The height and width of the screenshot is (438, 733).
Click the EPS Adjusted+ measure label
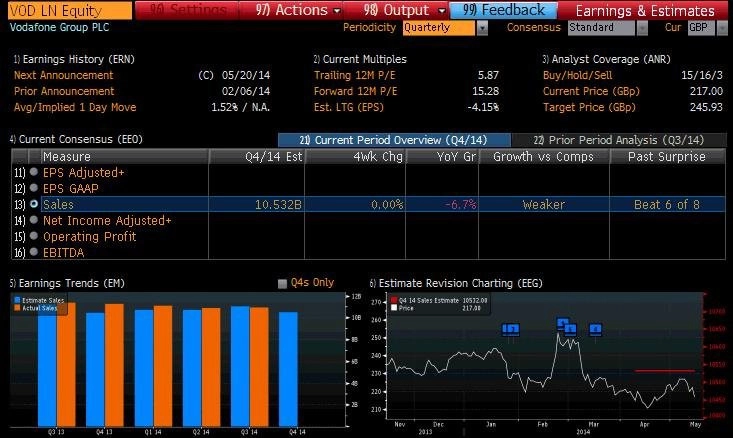pyautogui.click(x=84, y=172)
